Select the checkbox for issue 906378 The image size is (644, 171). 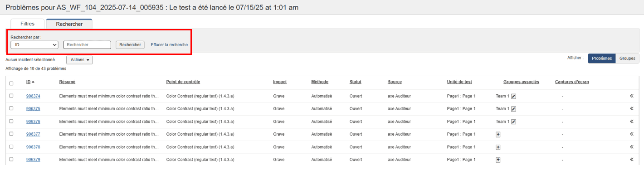[x=11, y=147]
